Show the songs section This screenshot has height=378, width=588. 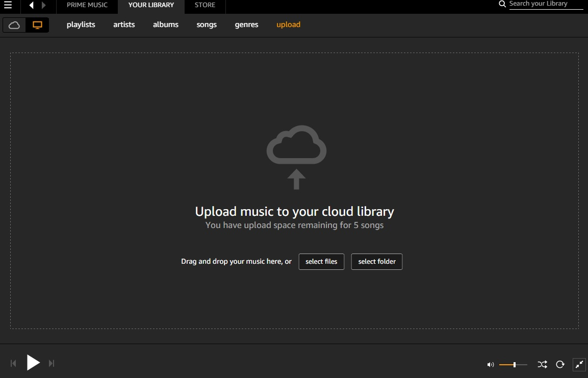click(x=207, y=25)
